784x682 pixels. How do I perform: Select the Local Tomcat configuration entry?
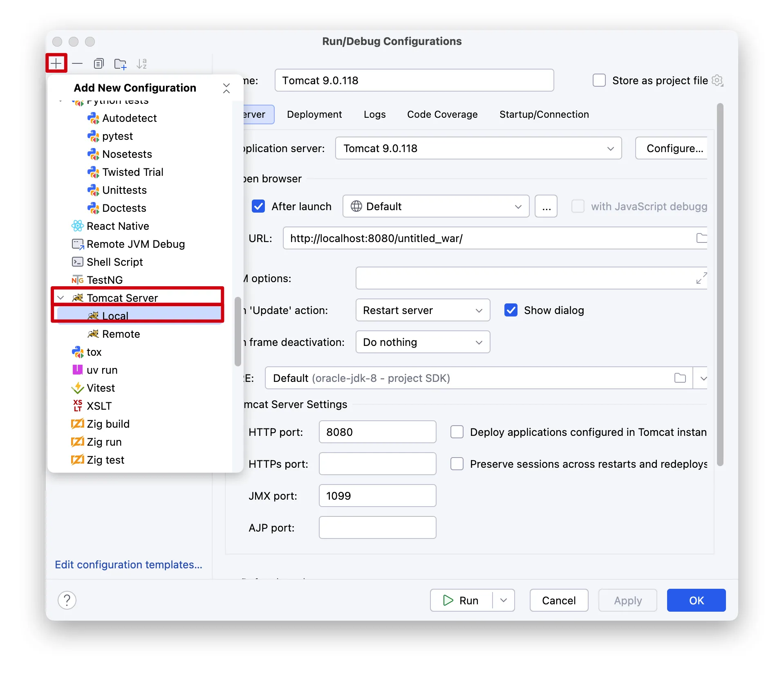[139, 316]
